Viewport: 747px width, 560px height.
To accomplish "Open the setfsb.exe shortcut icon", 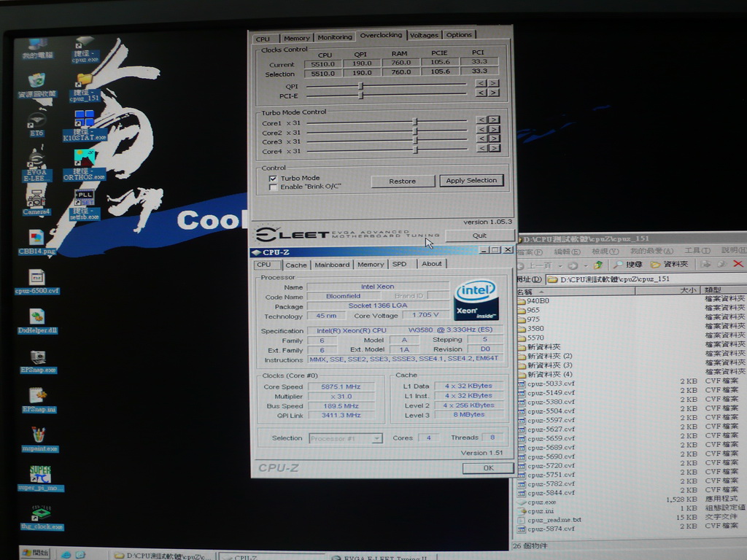I will 85,205.
